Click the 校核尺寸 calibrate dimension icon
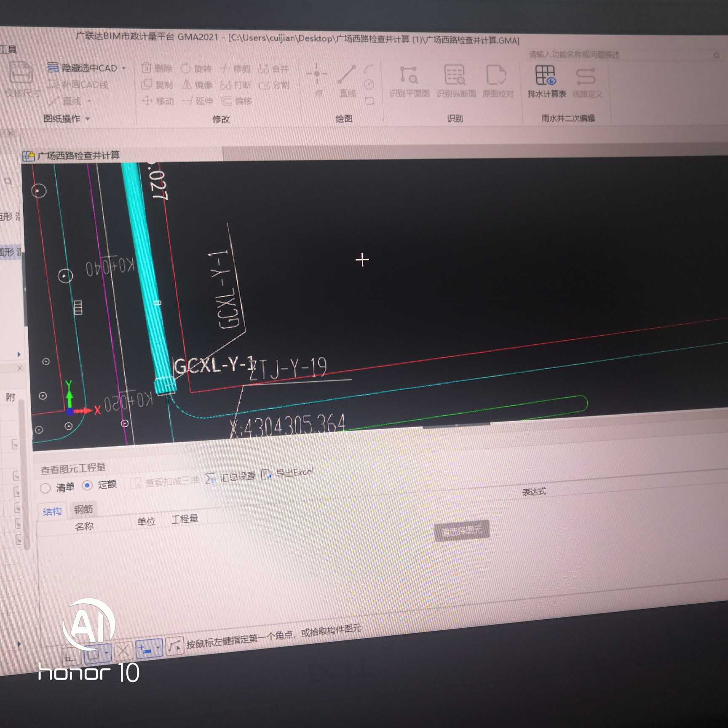The image size is (728, 728). 21,79
